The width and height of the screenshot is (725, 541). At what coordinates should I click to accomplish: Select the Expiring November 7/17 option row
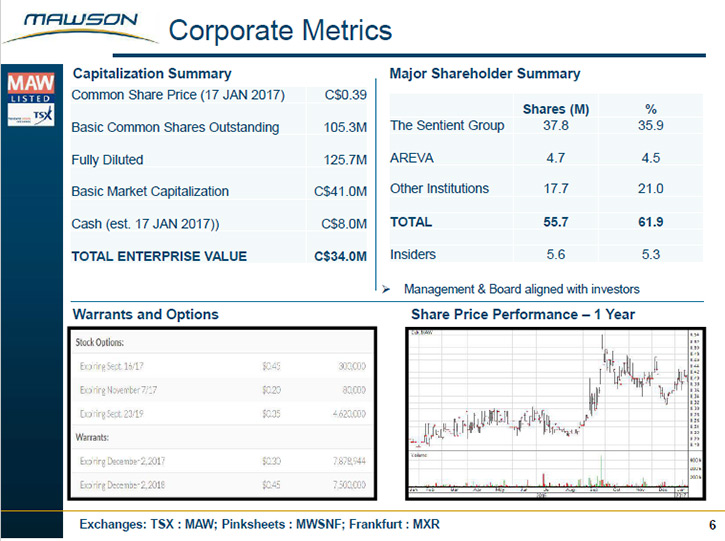point(222,390)
